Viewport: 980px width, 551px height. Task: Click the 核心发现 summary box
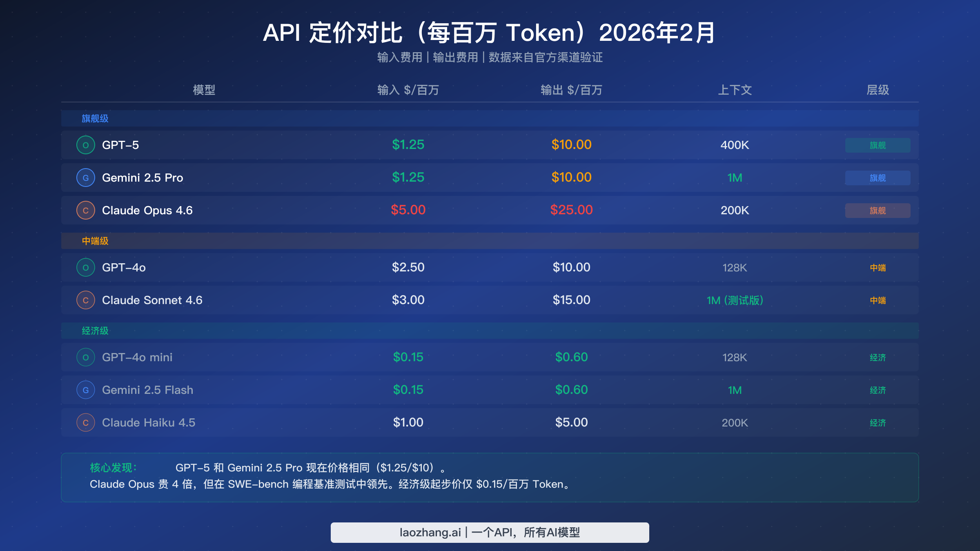tap(490, 477)
